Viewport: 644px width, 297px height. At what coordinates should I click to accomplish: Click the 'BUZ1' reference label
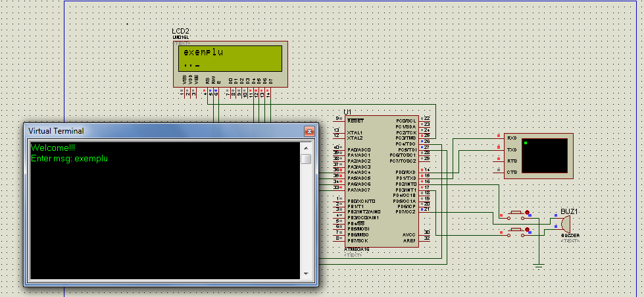pyautogui.click(x=570, y=212)
